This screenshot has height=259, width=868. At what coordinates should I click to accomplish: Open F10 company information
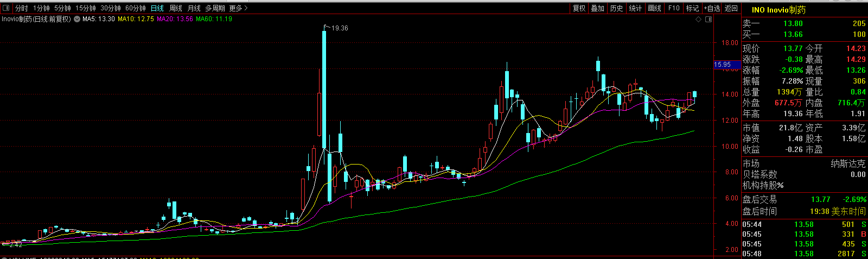pos(674,8)
